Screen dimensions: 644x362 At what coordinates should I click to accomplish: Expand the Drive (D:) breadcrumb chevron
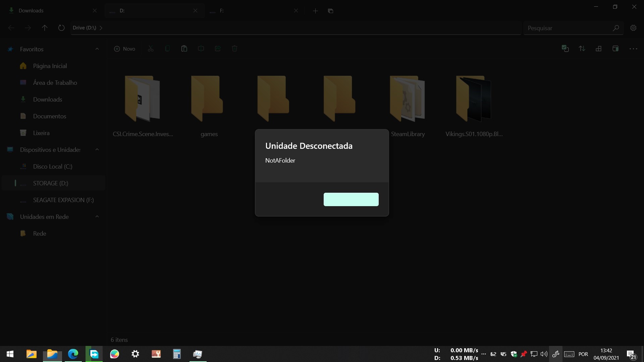coord(101,28)
